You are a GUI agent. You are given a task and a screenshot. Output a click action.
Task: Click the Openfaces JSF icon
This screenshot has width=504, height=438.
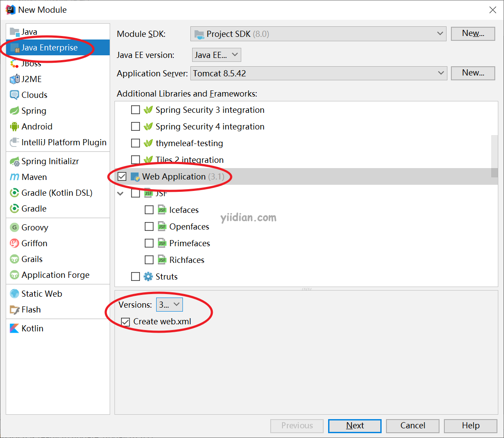tap(162, 226)
